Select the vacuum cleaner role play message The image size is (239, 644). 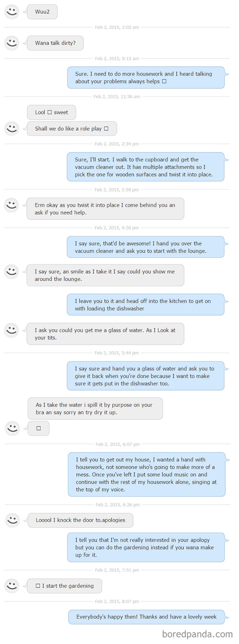(146, 167)
